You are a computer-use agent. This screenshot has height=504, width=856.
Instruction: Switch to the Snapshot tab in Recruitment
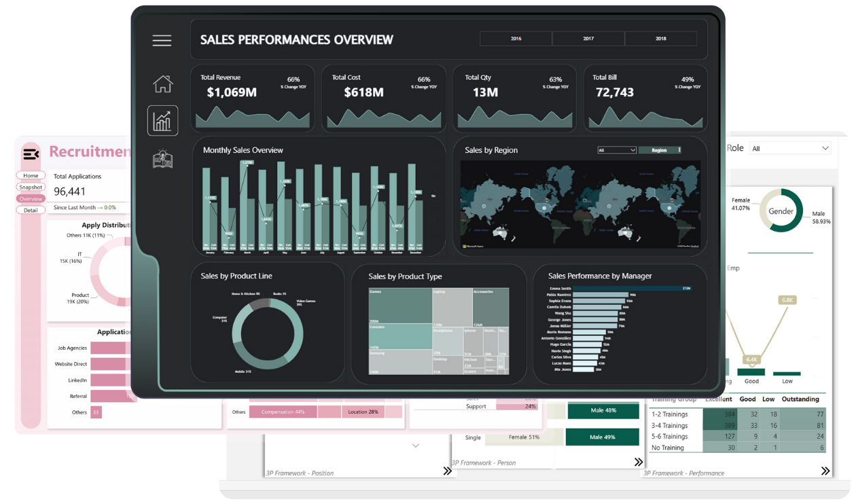click(31, 187)
